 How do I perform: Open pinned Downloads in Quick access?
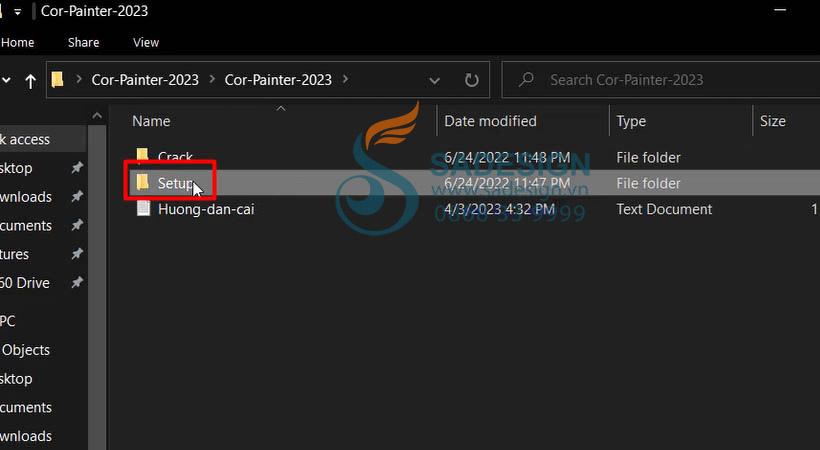[26, 197]
